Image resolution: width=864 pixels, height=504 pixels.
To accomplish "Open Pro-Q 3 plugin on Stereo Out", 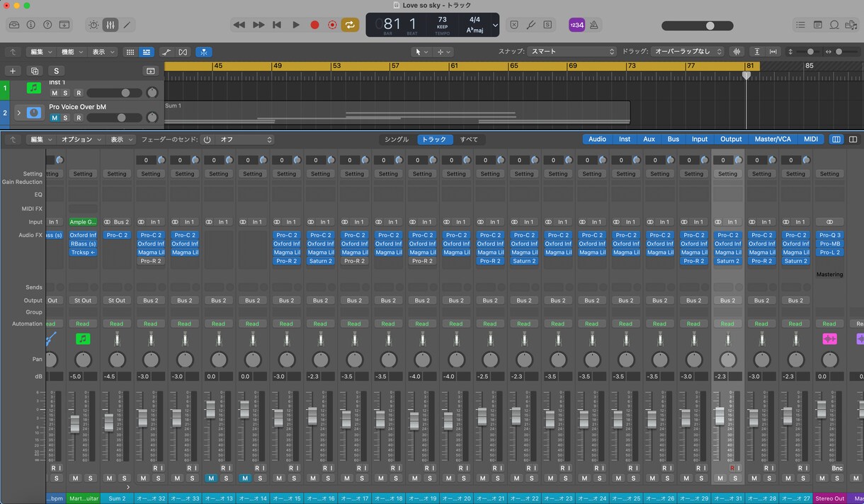I will pyautogui.click(x=829, y=235).
